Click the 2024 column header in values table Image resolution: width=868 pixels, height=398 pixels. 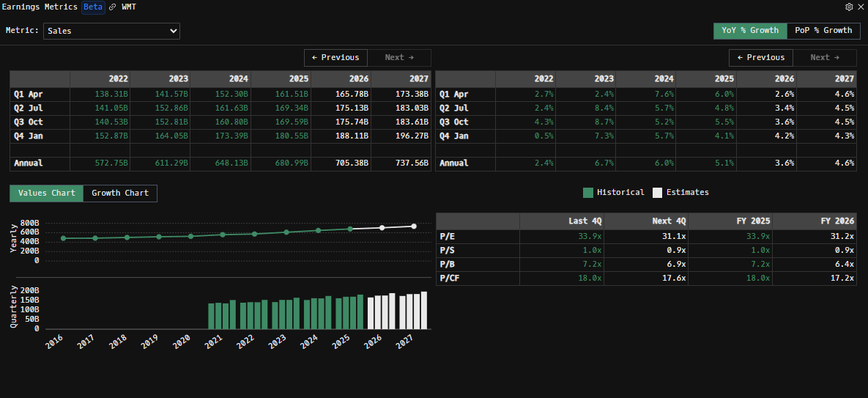[220, 79]
